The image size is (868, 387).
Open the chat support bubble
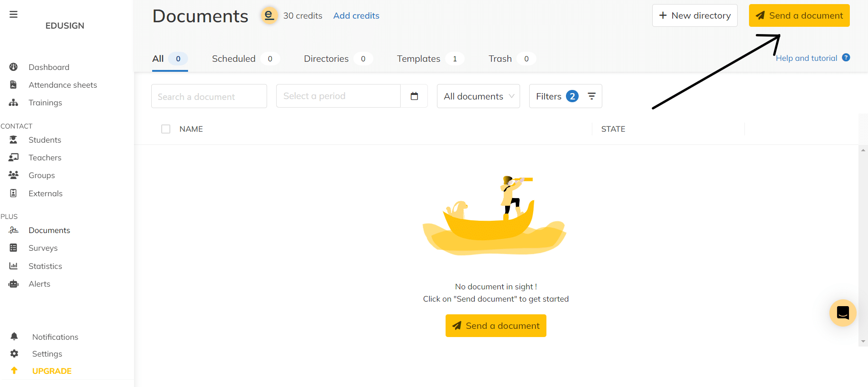tap(843, 313)
